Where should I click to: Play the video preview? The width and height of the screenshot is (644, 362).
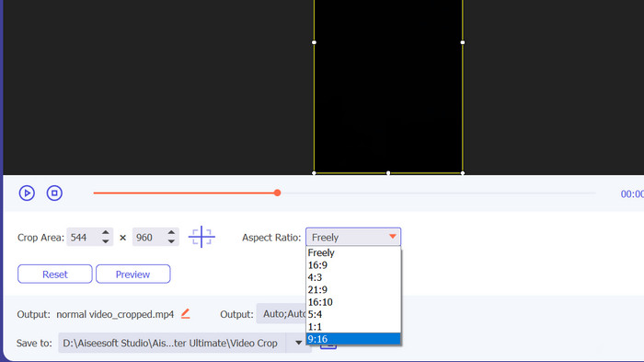[27, 193]
